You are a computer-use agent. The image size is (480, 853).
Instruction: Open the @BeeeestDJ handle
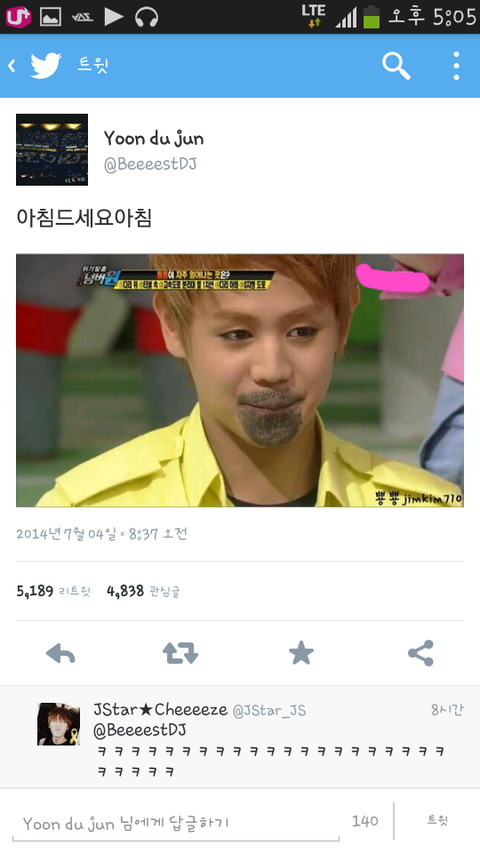click(150, 164)
